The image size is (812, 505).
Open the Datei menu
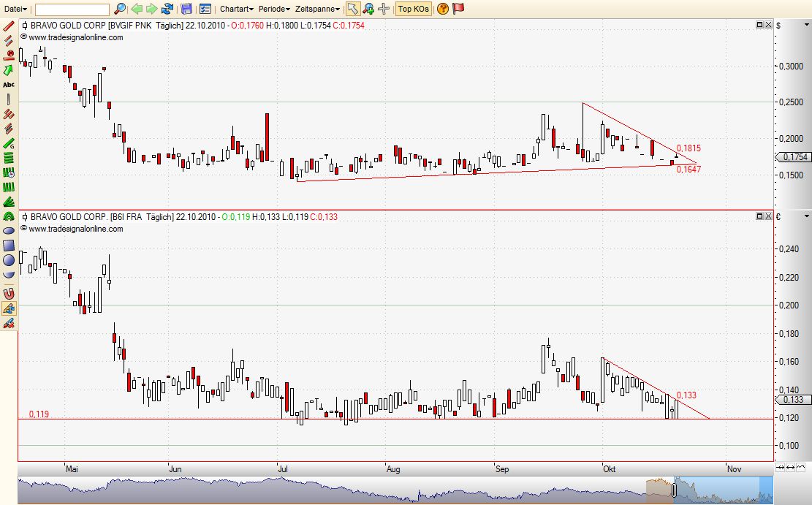(15, 9)
